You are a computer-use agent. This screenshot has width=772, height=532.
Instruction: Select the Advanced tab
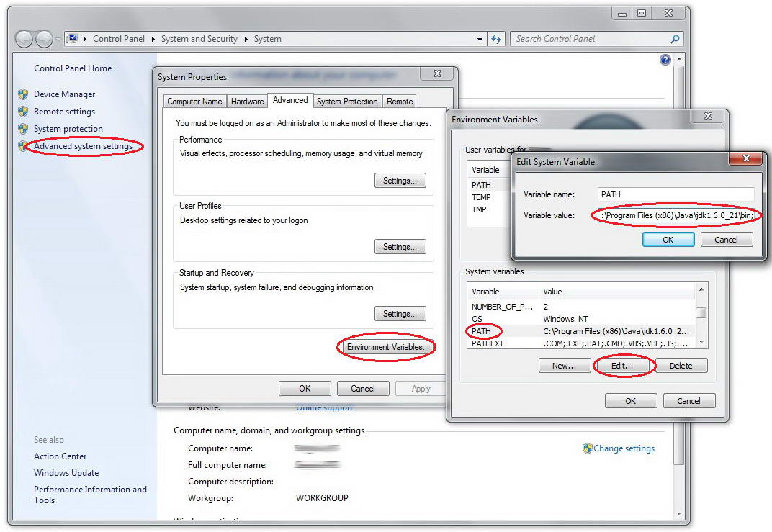(x=290, y=100)
